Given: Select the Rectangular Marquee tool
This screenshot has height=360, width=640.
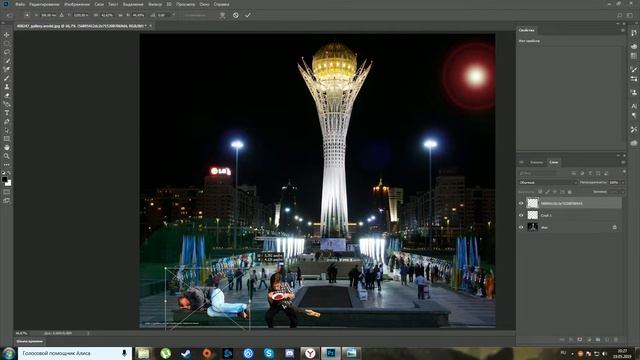Looking at the screenshot, I should pos(7,43).
